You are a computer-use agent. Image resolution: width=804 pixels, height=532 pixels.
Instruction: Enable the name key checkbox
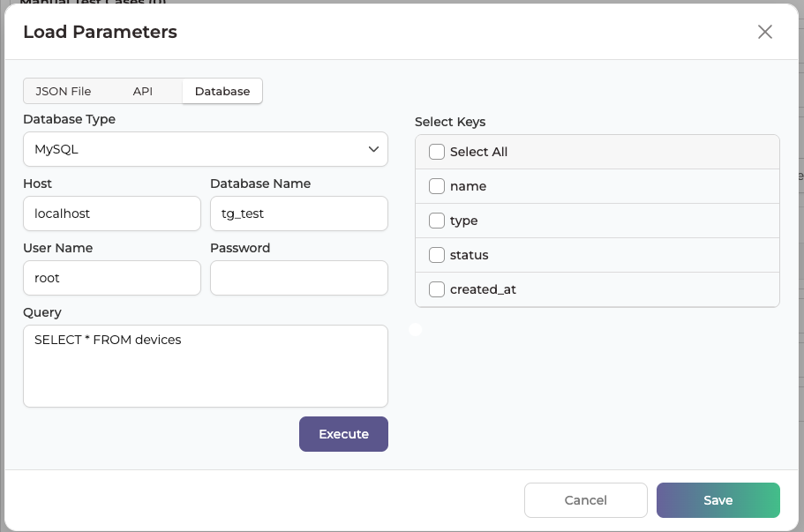[436, 186]
